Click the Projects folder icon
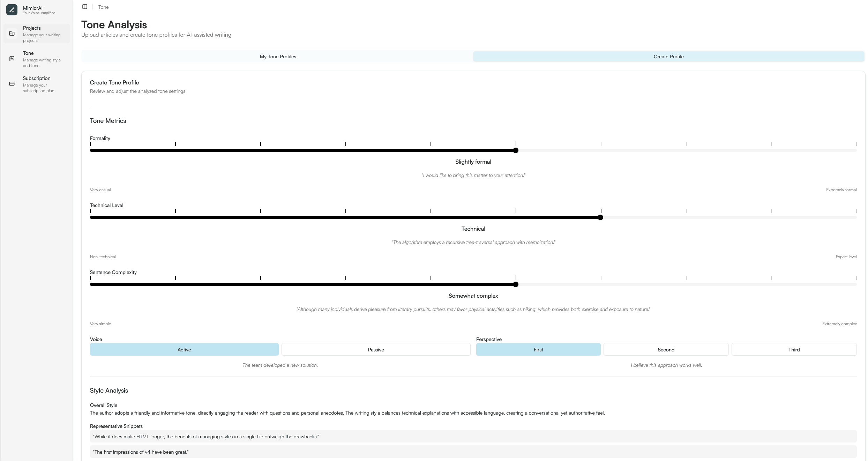The image size is (868, 461). [12, 34]
